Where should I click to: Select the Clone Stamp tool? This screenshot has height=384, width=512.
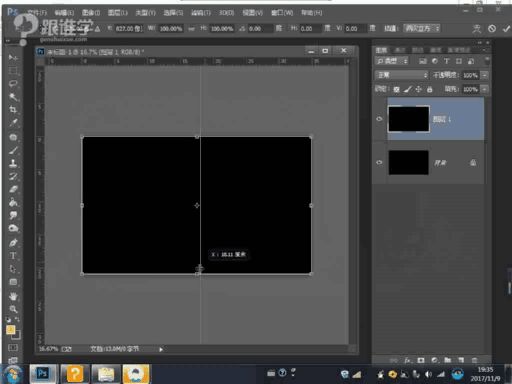(x=13, y=163)
